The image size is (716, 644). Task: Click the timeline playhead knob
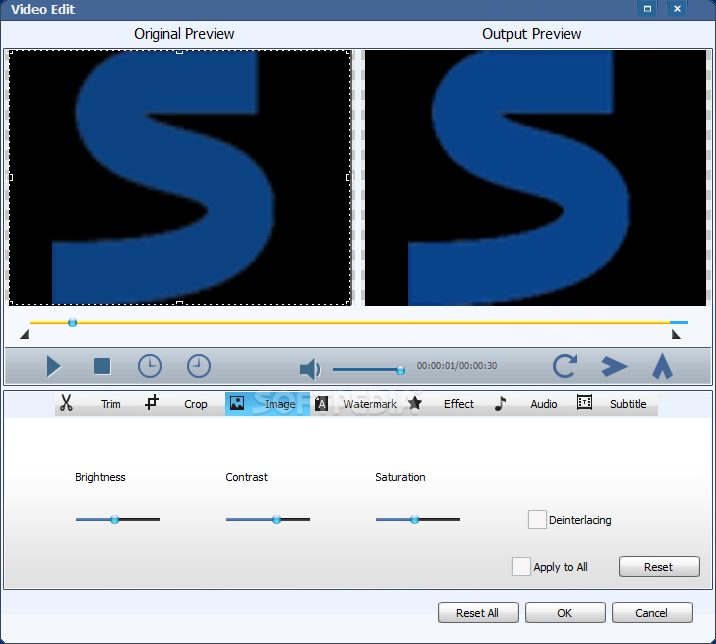pyautogui.click(x=72, y=322)
